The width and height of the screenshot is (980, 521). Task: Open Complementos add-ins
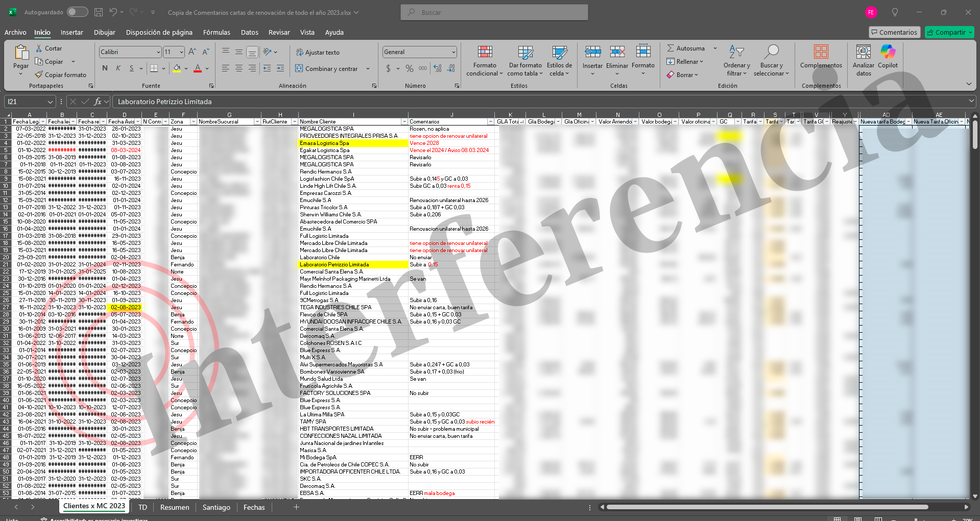[x=821, y=57]
